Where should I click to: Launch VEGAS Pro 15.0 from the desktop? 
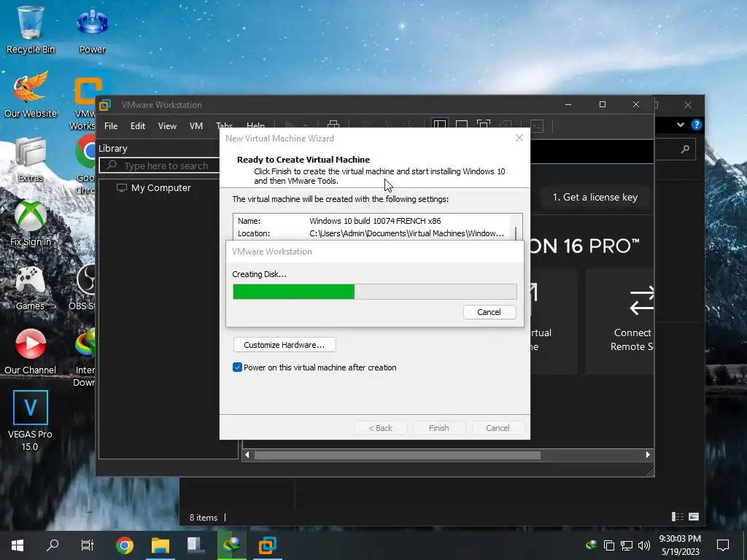[30, 421]
